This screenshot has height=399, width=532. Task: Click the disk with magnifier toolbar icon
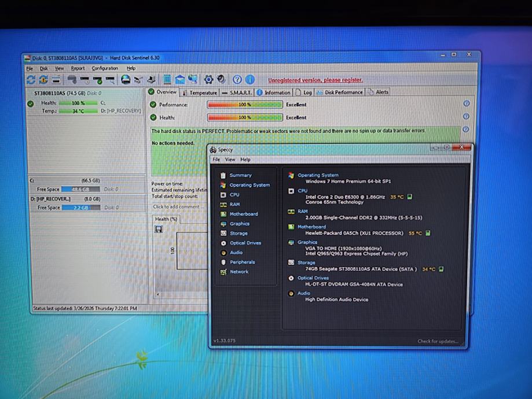(x=110, y=80)
